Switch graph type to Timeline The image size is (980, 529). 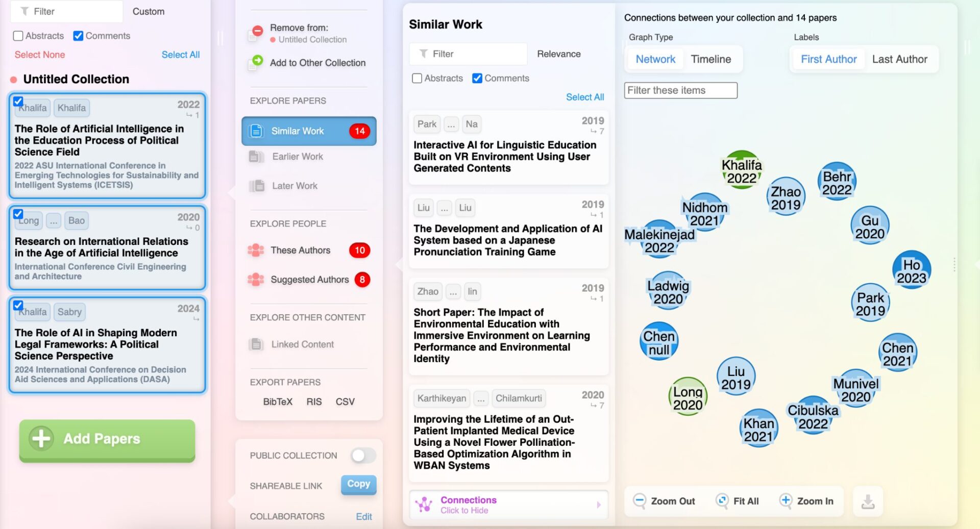click(x=710, y=59)
